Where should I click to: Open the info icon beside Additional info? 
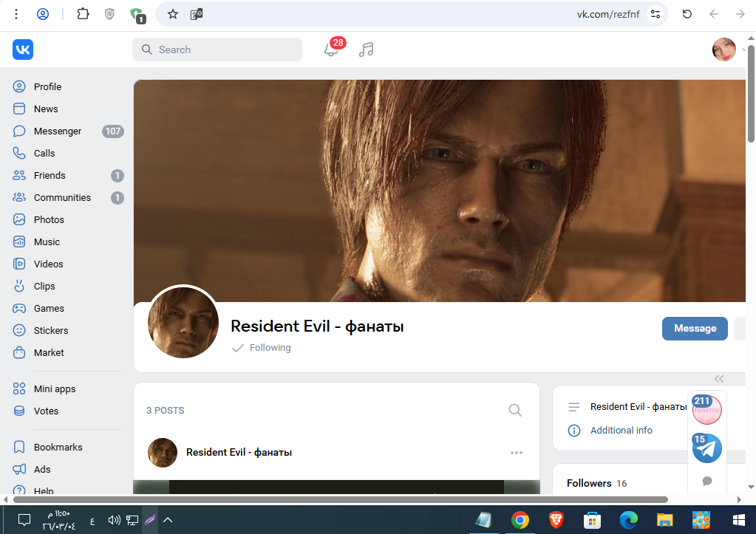coord(573,431)
